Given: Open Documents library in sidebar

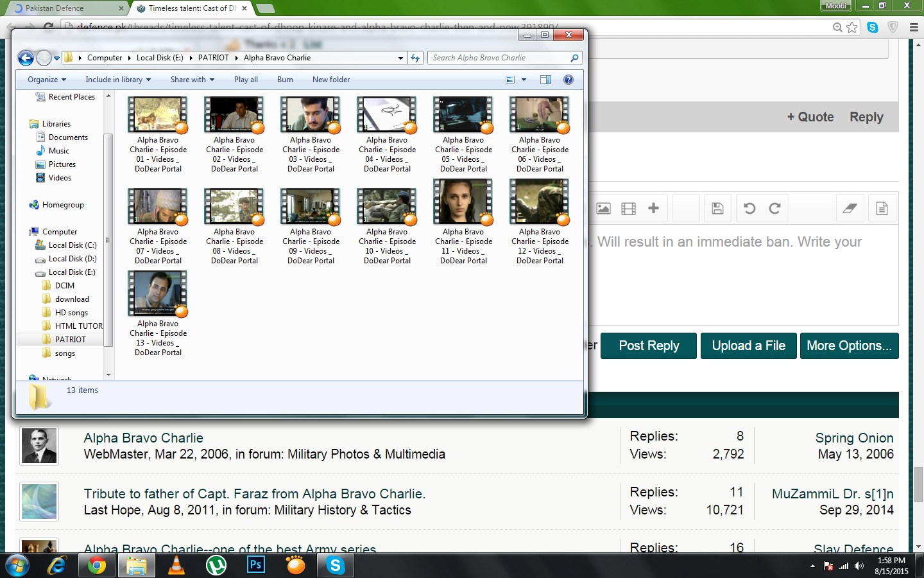Looking at the screenshot, I should tap(62, 137).
